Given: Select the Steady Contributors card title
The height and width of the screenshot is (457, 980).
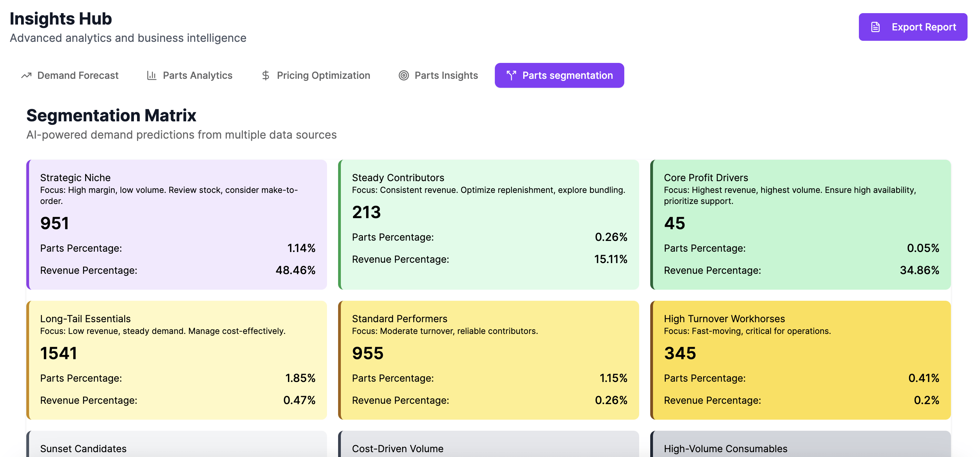Looking at the screenshot, I should (398, 178).
